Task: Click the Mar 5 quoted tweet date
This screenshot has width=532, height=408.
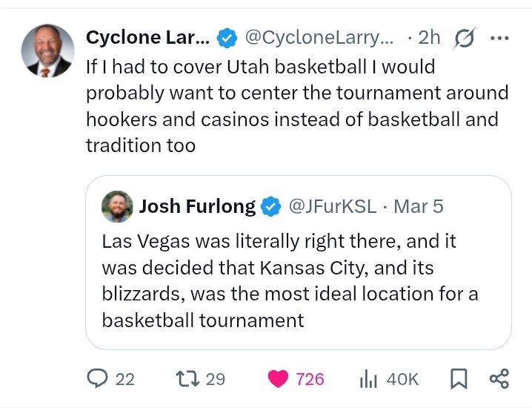Action: pos(419,206)
